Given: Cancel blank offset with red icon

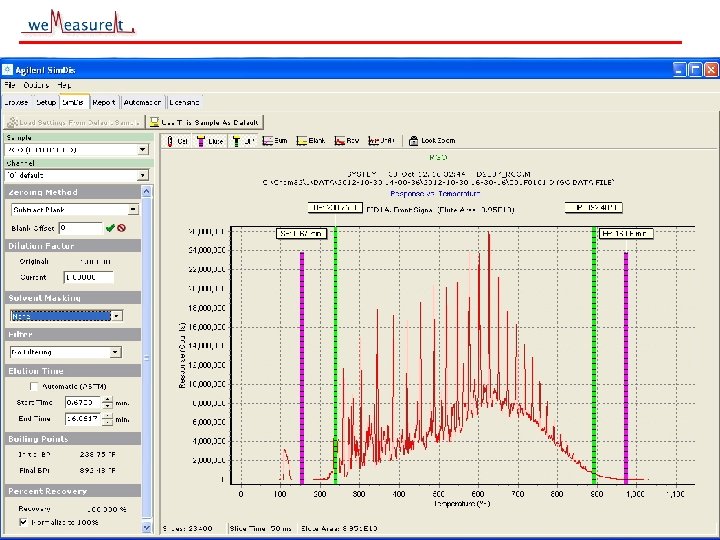Looking at the screenshot, I should tap(121, 228).
